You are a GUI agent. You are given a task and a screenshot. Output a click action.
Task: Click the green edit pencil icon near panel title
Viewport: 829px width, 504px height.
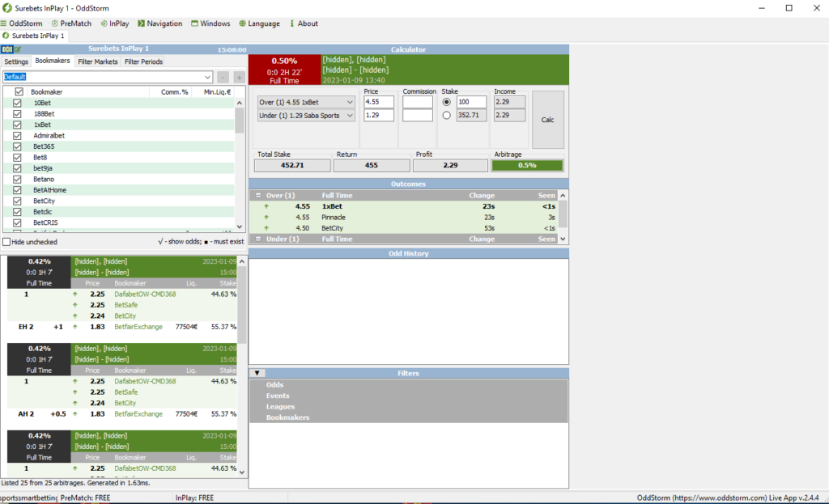19,49
